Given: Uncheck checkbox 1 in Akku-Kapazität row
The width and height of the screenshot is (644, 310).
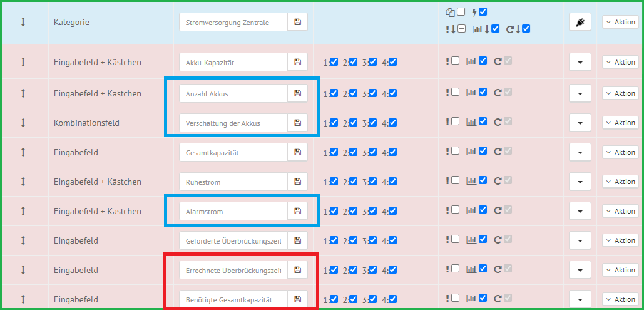Looking at the screenshot, I should [x=334, y=61].
